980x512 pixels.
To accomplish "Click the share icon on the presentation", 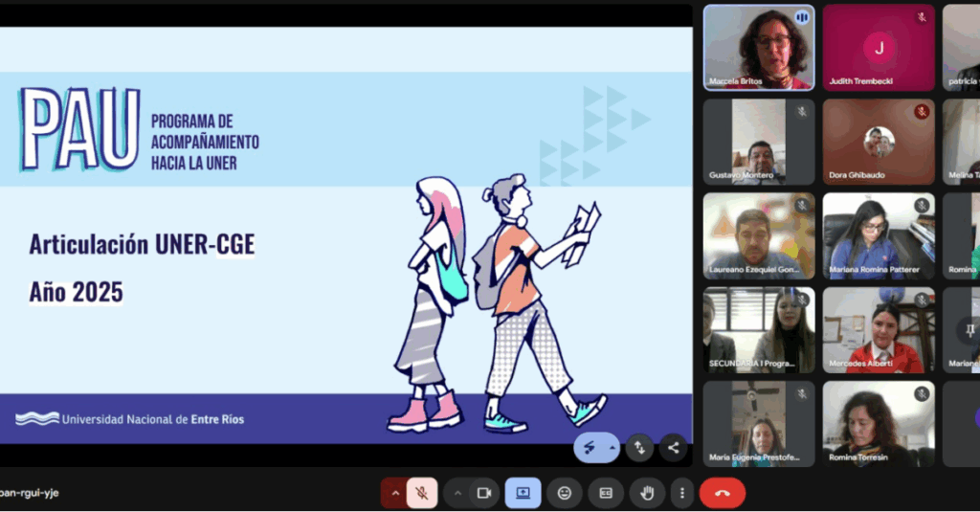I will pos(673,448).
